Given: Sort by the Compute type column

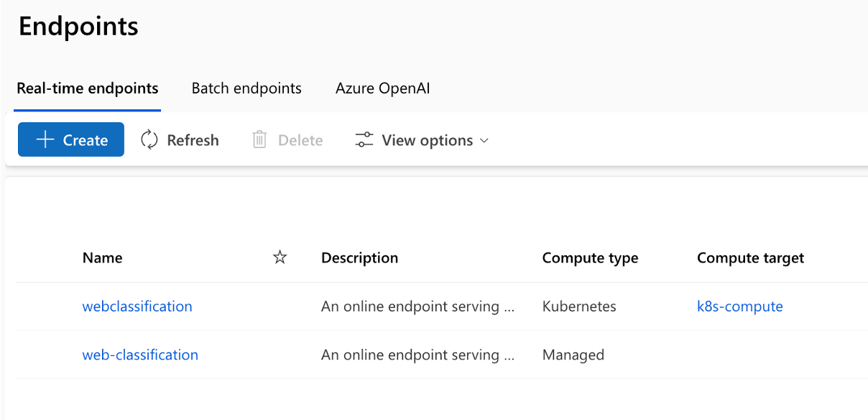Looking at the screenshot, I should click(590, 257).
